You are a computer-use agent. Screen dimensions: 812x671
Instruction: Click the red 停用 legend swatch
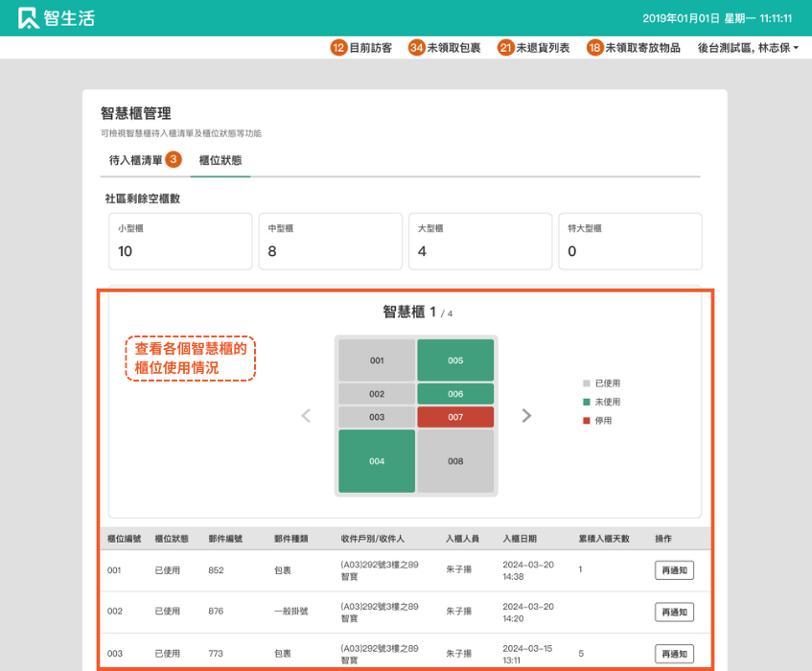click(586, 420)
